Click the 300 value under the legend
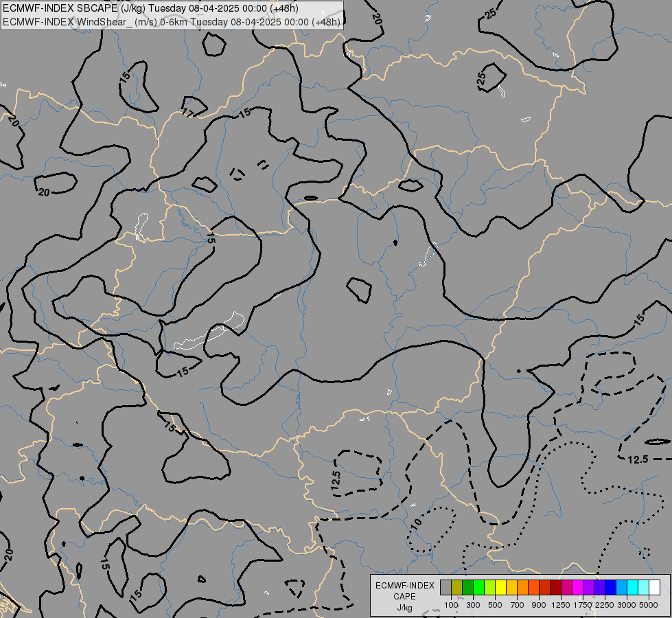This screenshot has height=618, width=672. pos(473,605)
